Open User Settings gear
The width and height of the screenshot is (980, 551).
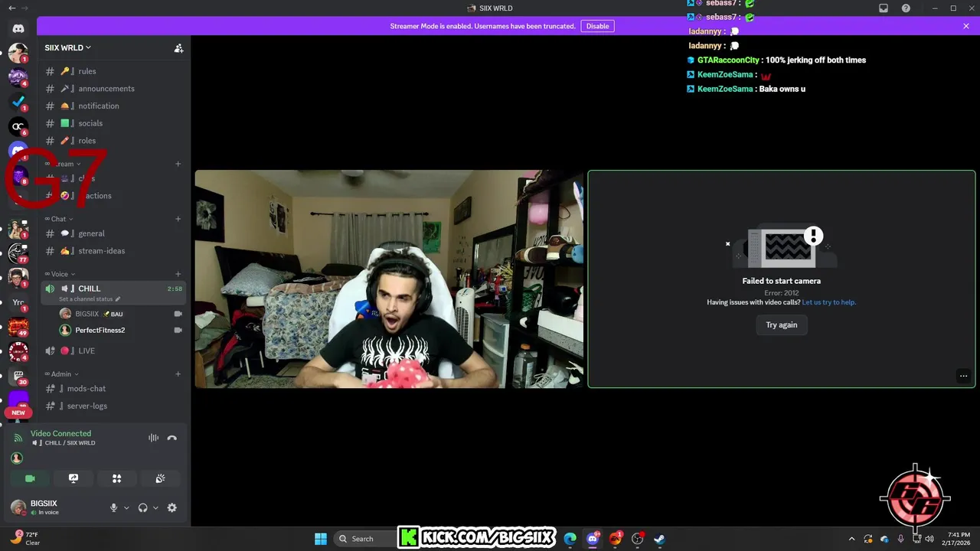[171, 507]
